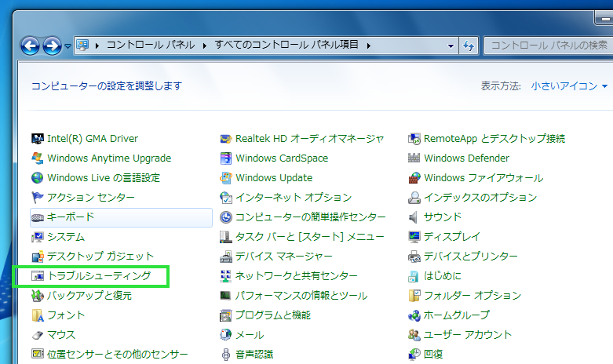Image resolution: width=613 pixels, height=364 pixels.
Task: Click the デバイスとプリンター printer icon
Action: click(x=414, y=257)
